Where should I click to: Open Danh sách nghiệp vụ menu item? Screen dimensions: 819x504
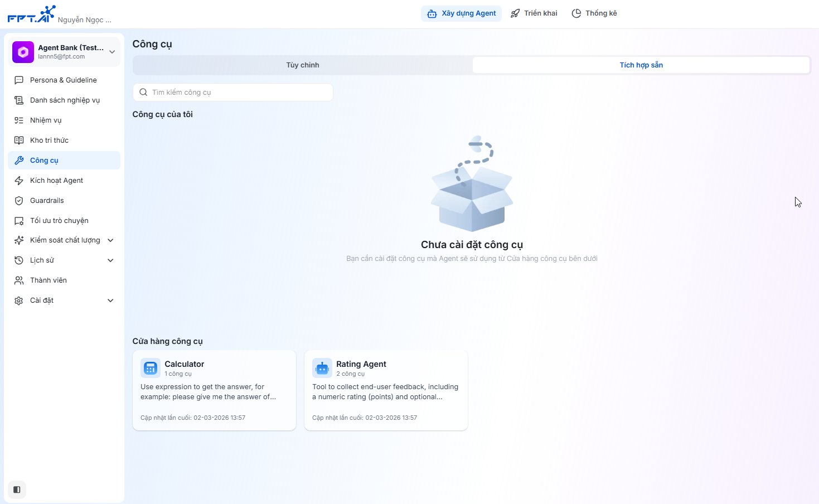point(64,100)
